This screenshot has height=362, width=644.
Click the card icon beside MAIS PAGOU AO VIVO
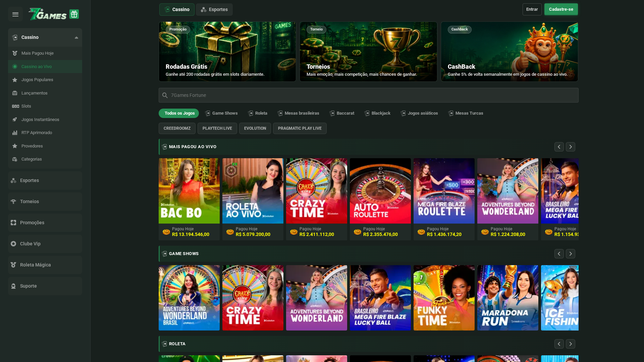(x=164, y=147)
